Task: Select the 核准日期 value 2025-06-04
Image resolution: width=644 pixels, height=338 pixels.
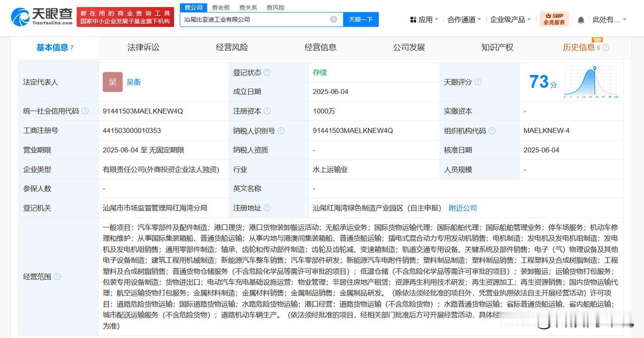Action: (541, 150)
